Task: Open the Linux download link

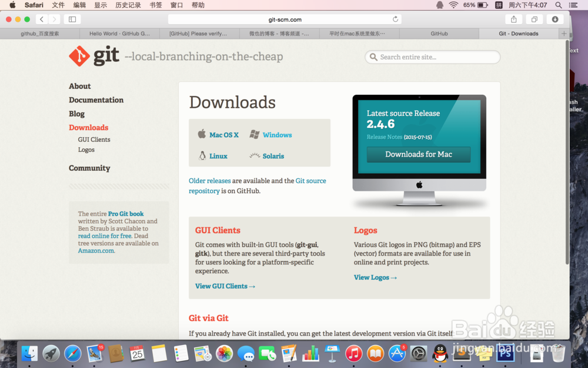Action: click(218, 156)
